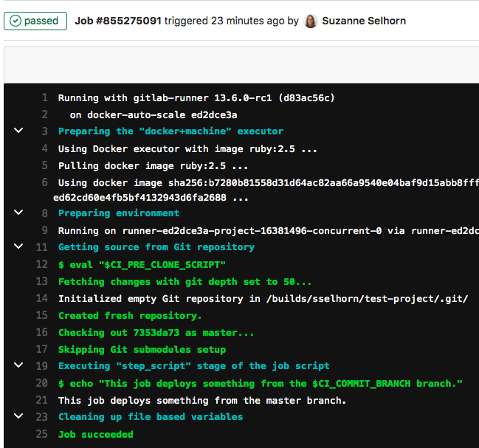Screen dimensions: 479x448
Task: Collapse Cleaning up file based variables section
Action: click(x=18, y=416)
